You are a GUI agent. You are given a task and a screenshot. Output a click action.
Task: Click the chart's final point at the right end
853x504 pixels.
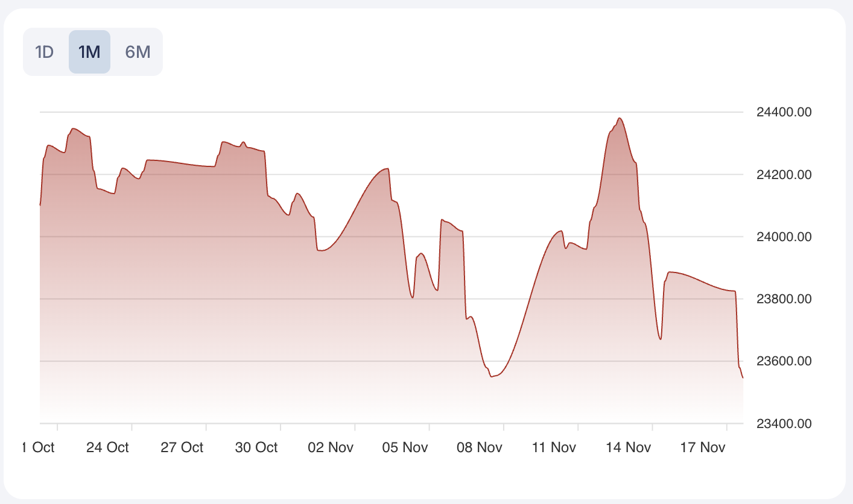[743, 377]
